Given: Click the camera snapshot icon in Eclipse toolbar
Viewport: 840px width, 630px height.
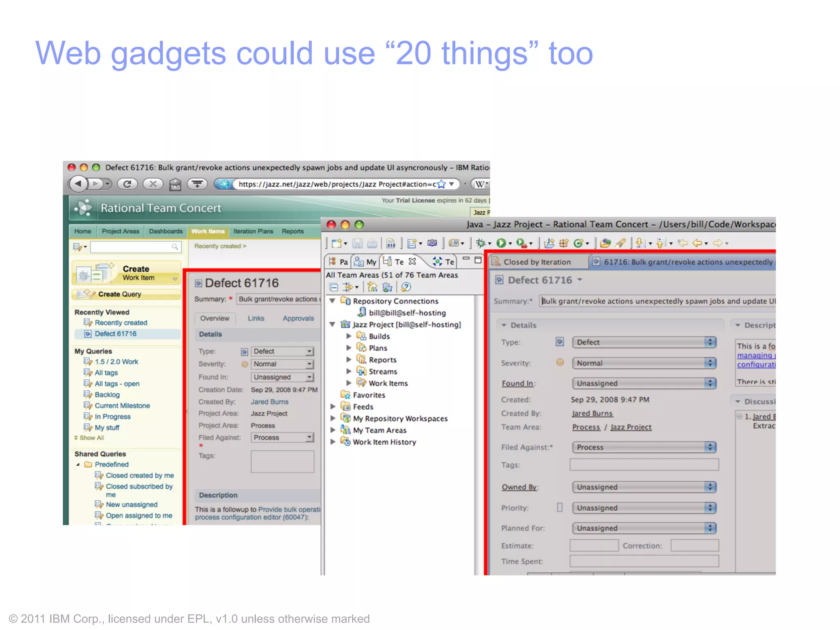Looking at the screenshot, I should pyautogui.click(x=432, y=243).
